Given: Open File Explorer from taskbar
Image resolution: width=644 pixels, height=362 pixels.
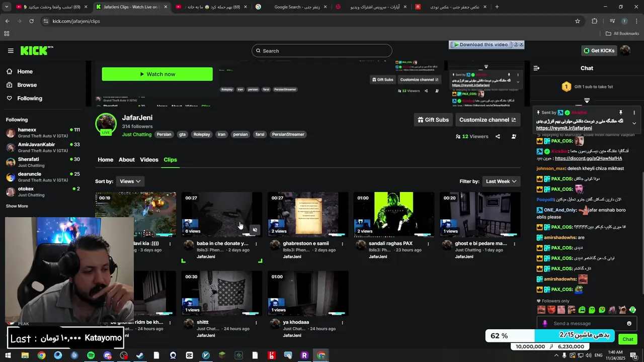Looking at the screenshot, I should pos(25,355).
